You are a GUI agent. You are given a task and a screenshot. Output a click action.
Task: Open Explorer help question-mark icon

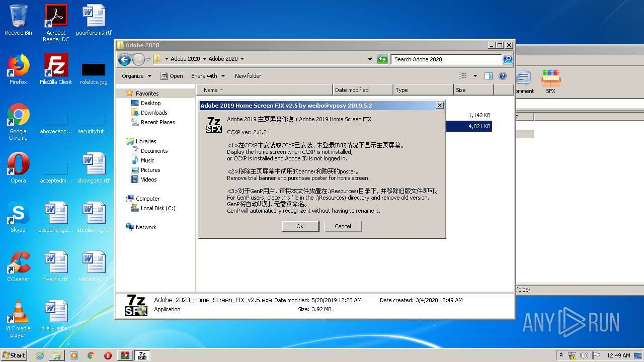coord(502,76)
